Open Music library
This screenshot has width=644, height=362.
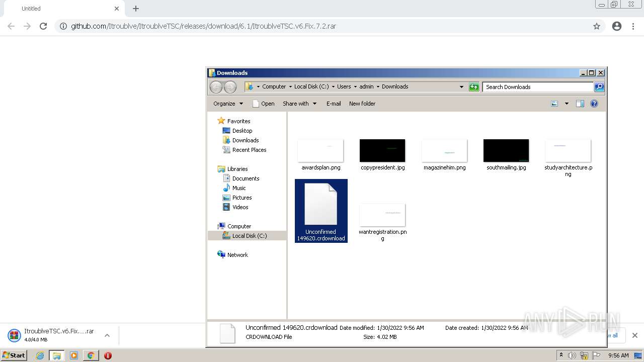(234, 188)
